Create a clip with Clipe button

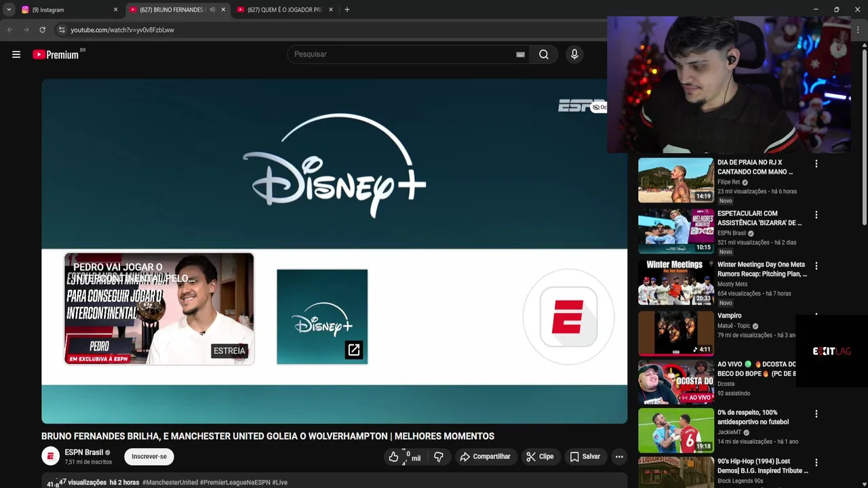(540, 457)
